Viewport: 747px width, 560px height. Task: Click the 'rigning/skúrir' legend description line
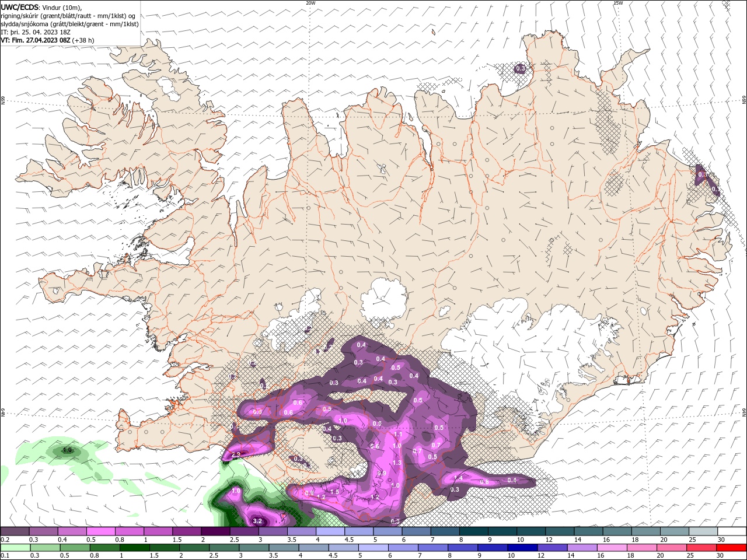(x=68, y=16)
